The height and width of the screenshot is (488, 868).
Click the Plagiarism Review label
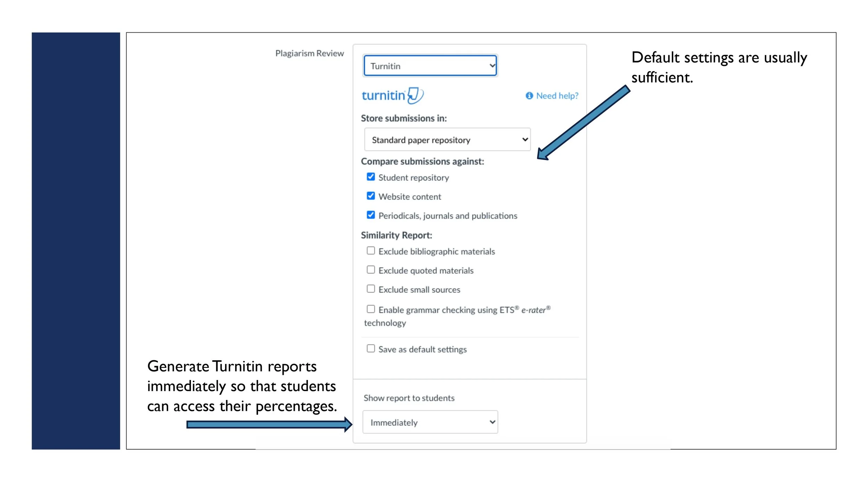[309, 53]
